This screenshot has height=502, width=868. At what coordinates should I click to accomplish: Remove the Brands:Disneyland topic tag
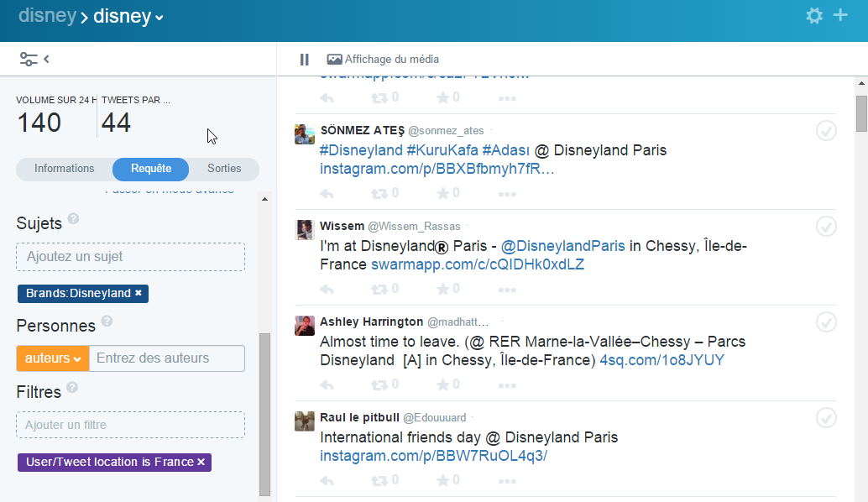click(139, 293)
